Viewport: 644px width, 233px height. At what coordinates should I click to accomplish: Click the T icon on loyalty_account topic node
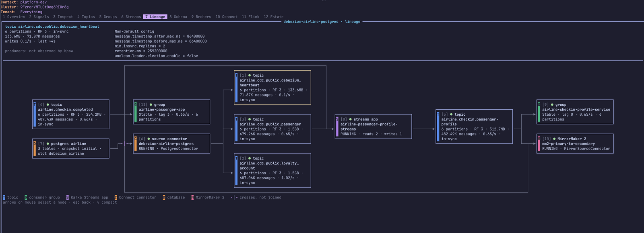pos(236,158)
